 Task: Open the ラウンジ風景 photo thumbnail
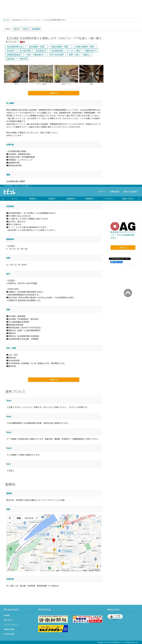click(41, 74)
